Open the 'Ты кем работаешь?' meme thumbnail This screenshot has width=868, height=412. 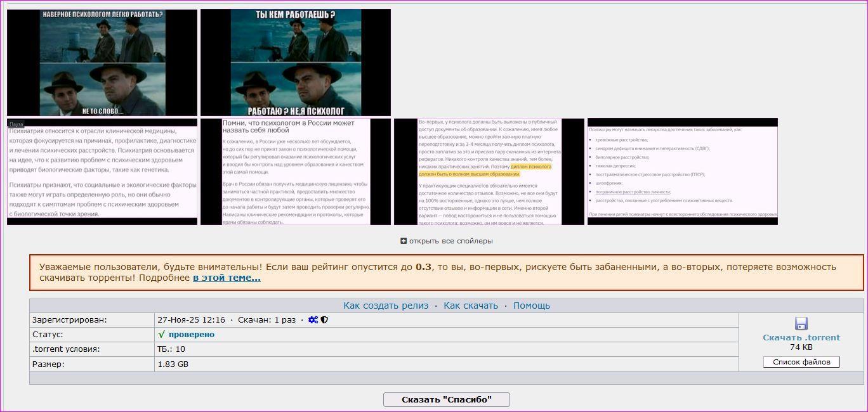tap(296, 63)
